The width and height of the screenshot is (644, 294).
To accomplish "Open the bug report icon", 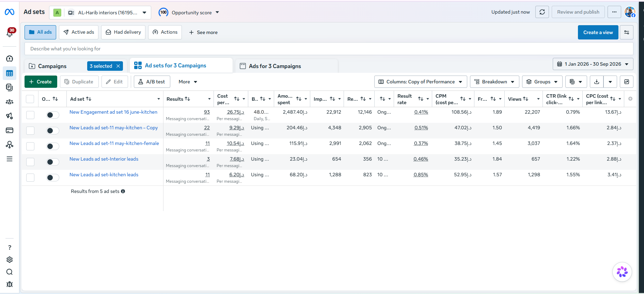I will coord(10,284).
